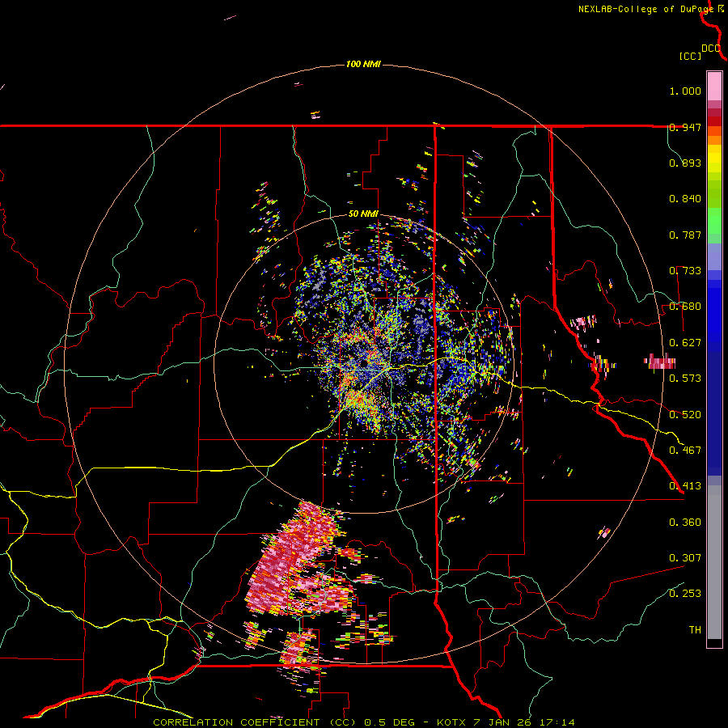
Task: Click the 0.733 legend value
Action: click(x=685, y=271)
